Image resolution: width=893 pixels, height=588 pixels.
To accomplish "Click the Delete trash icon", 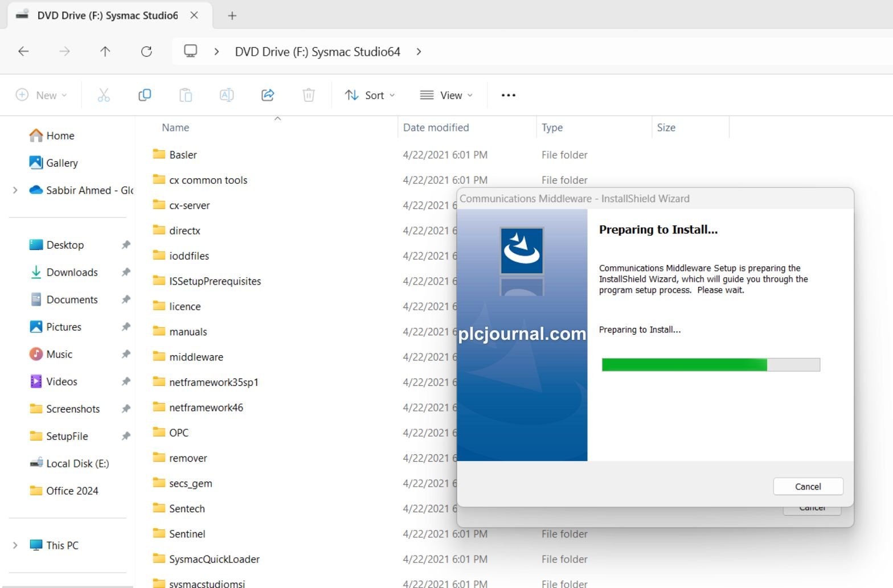I will 309,95.
